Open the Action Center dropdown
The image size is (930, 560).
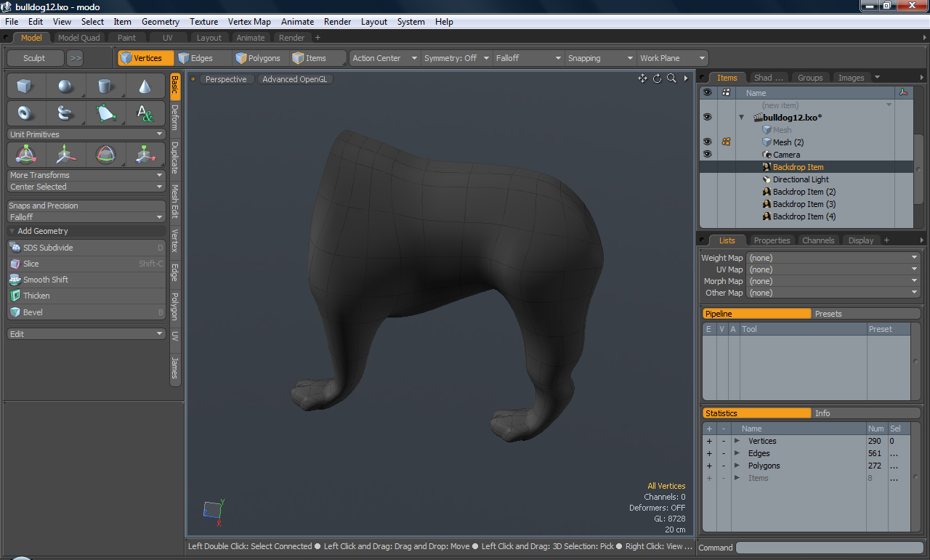coord(384,58)
